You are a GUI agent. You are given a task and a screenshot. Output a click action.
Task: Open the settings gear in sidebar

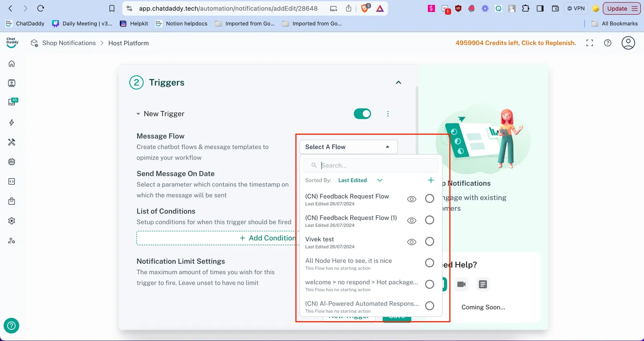[12, 221]
